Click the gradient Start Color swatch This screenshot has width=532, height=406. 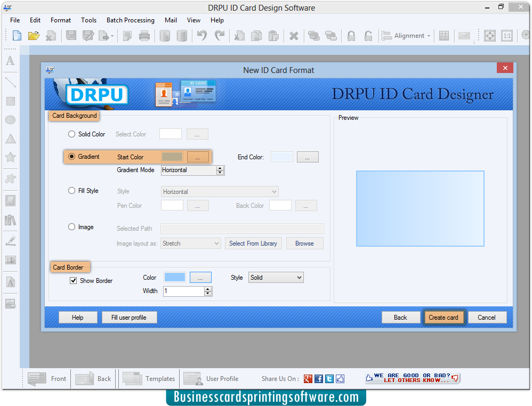[172, 157]
